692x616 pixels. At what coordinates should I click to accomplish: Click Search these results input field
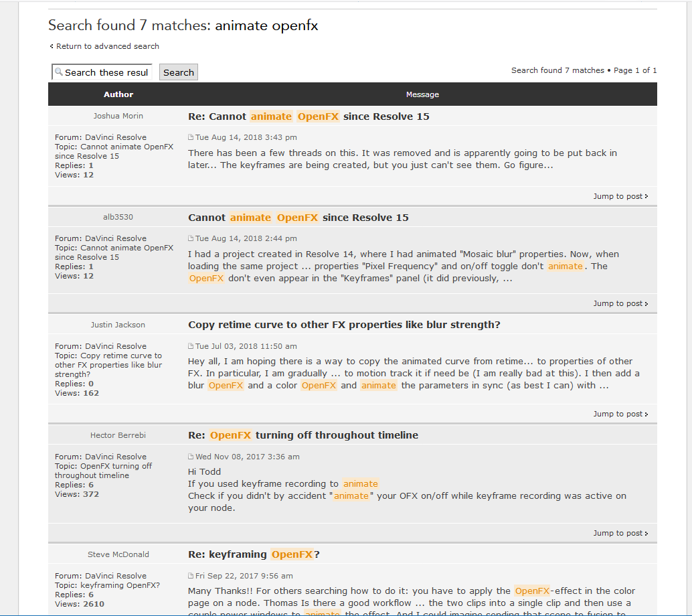[102, 72]
